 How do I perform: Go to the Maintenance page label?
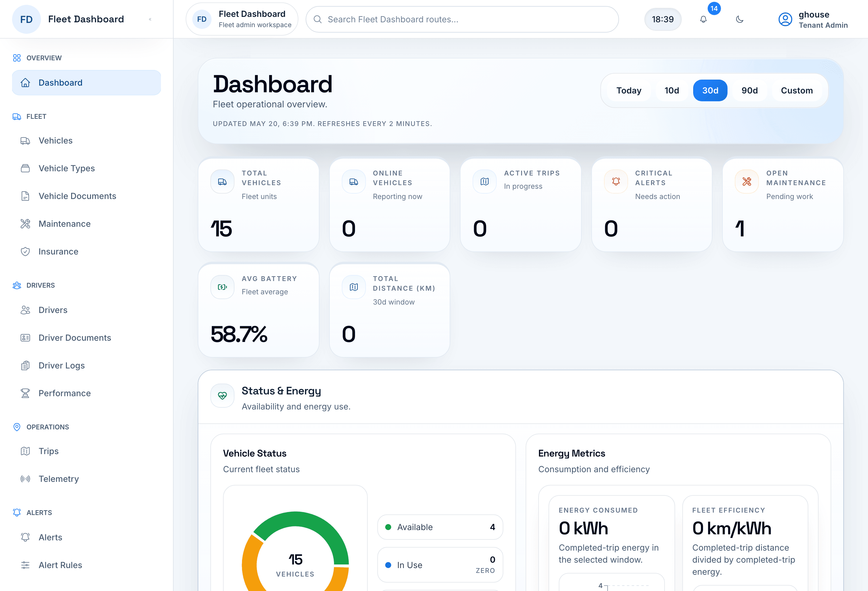(x=64, y=224)
